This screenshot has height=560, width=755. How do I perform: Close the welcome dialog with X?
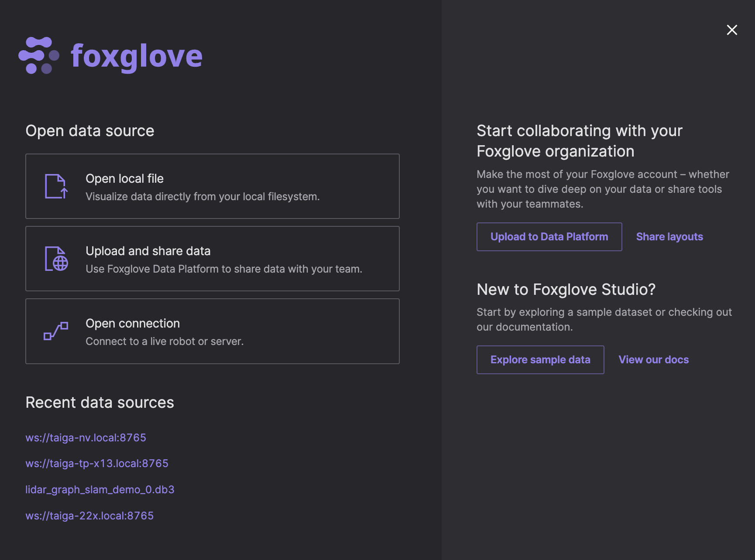pos(732,30)
